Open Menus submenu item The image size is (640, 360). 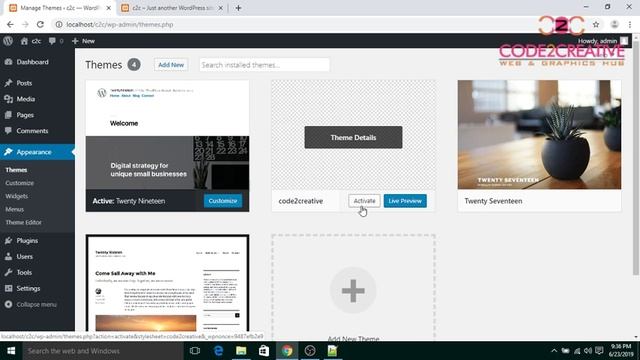tap(15, 209)
